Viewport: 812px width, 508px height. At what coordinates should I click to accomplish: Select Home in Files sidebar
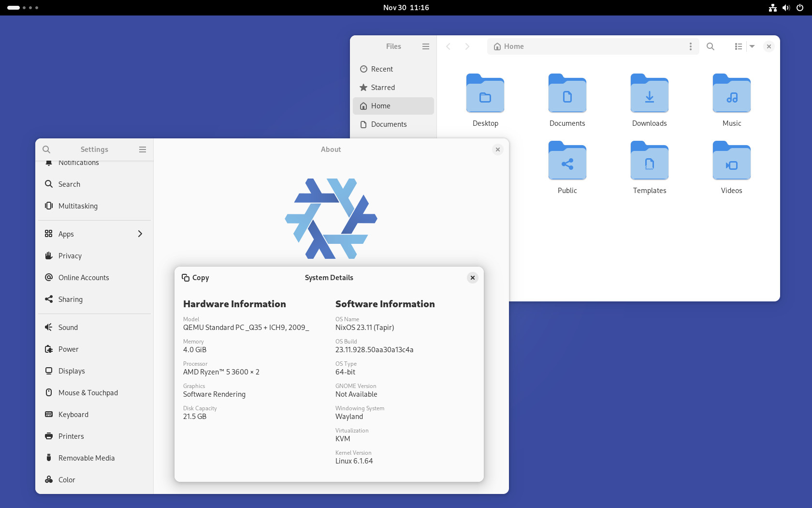(x=393, y=106)
